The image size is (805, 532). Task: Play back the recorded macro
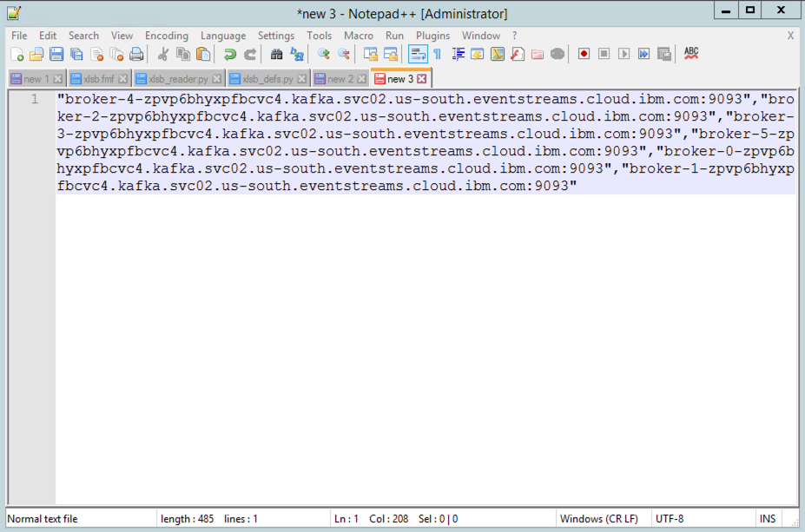(x=624, y=54)
